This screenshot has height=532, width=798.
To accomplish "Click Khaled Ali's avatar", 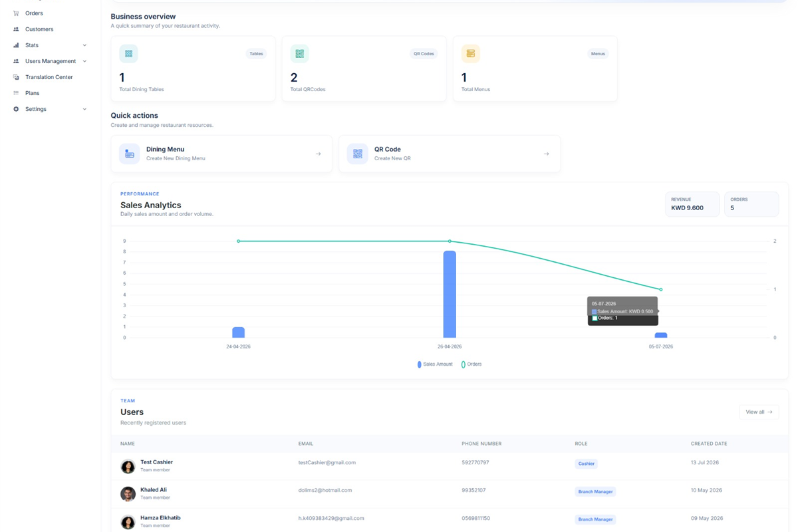I will click(128, 494).
